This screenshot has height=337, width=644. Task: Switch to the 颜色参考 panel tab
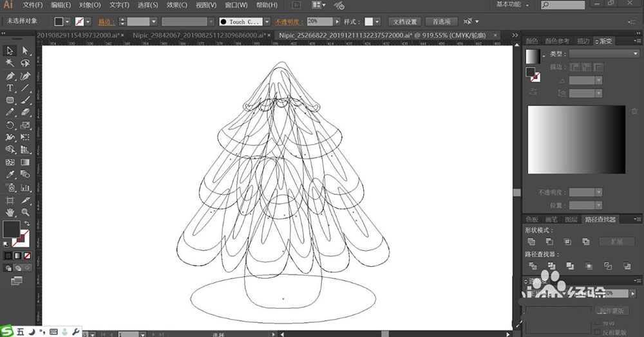click(557, 41)
